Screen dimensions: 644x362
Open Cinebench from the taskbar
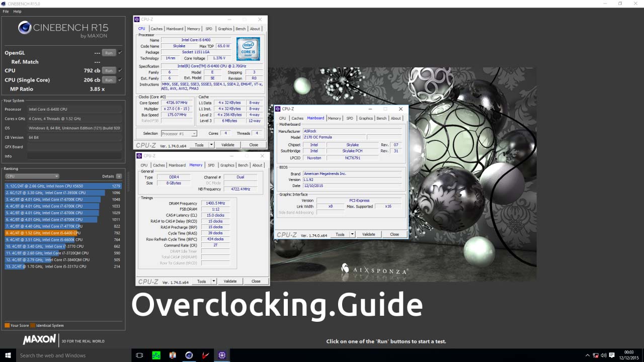point(189,355)
